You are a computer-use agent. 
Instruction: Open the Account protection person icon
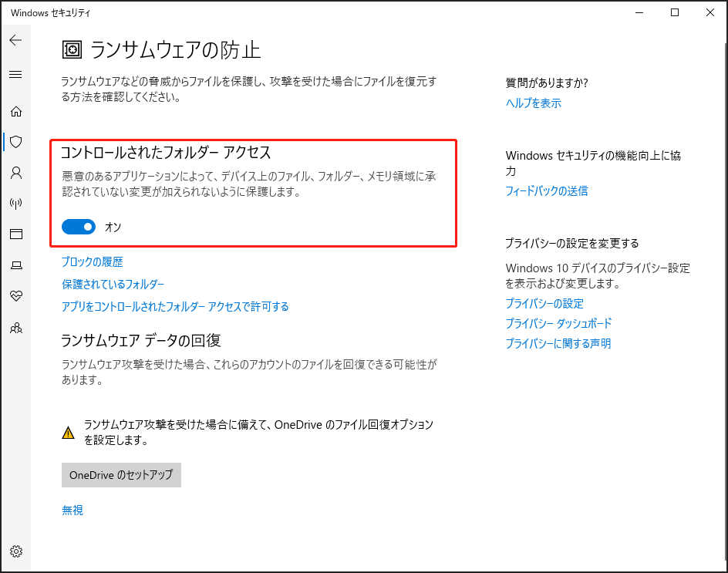[x=16, y=173]
